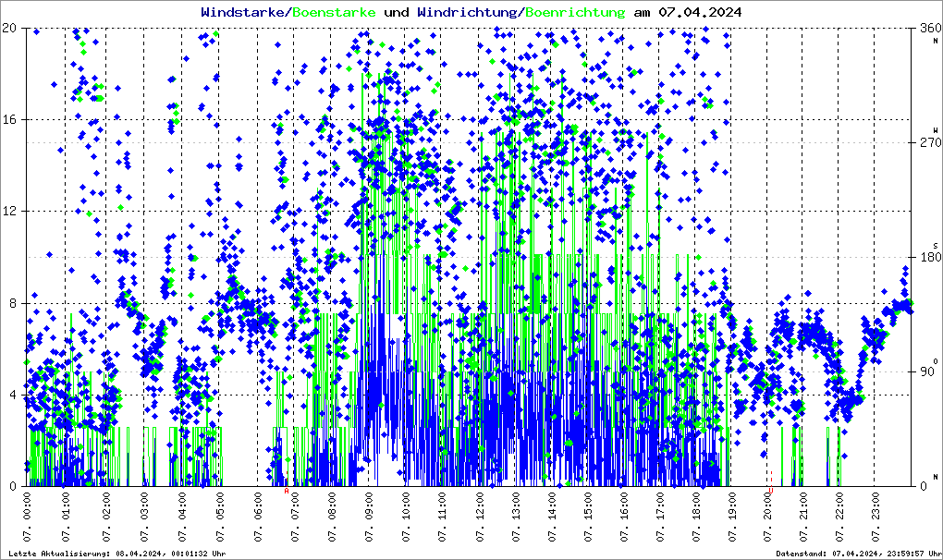Click left axis value 0
Screen dimensions: 943x560
click(x=13, y=487)
